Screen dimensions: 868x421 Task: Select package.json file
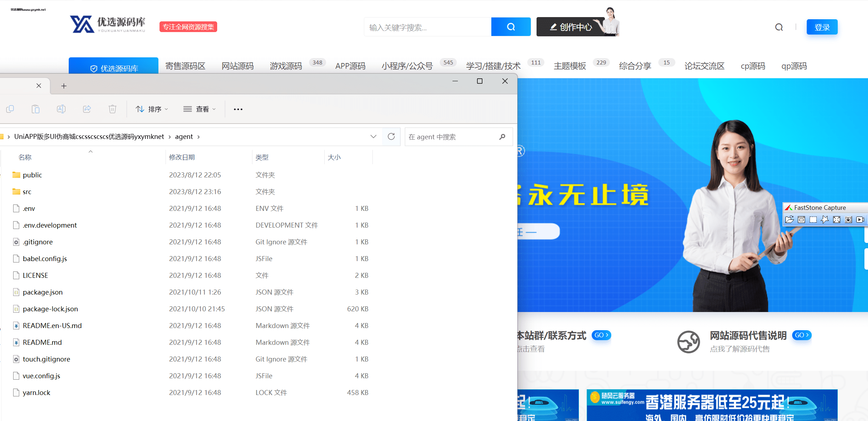pos(43,292)
